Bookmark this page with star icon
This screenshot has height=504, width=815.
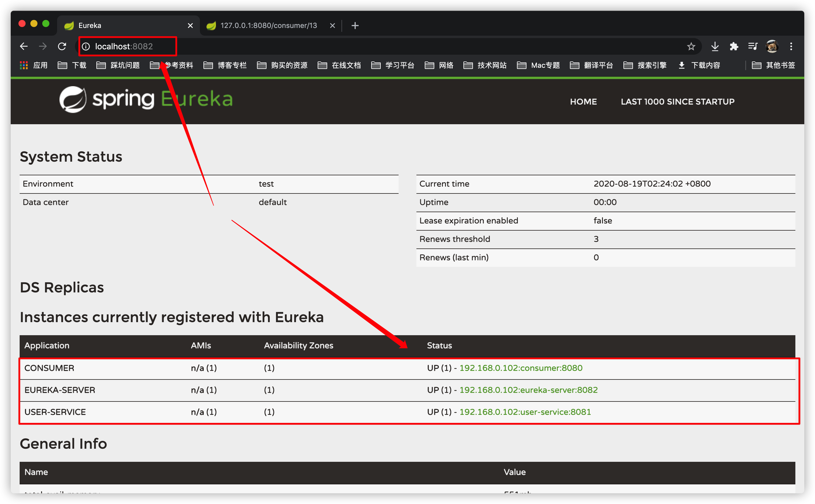click(x=691, y=46)
